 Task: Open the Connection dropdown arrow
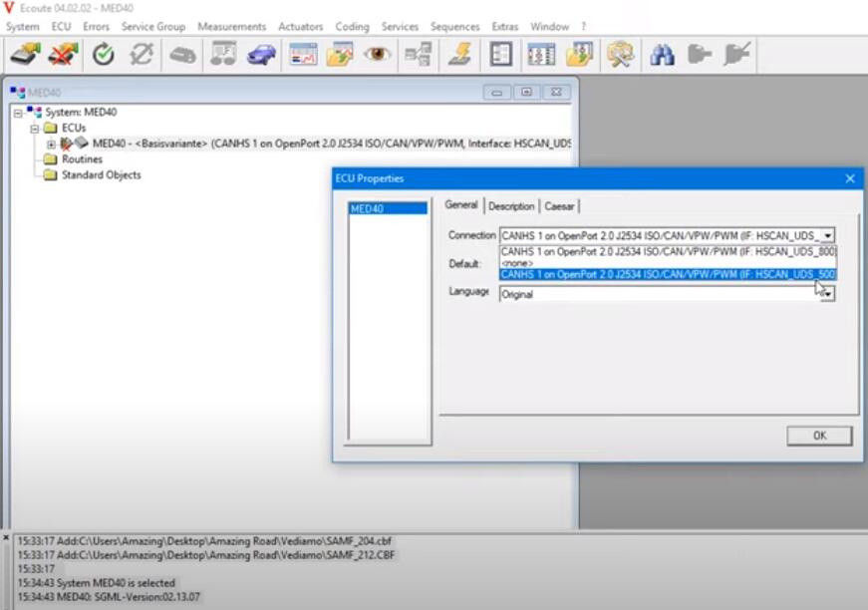(827, 236)
